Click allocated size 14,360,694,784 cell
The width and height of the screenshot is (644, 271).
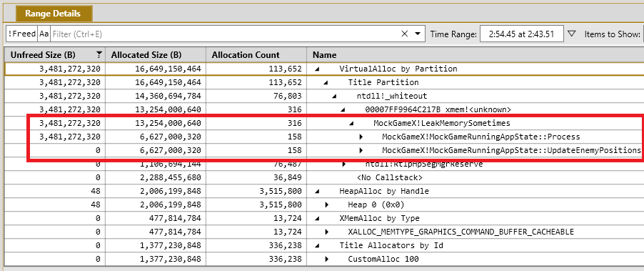156,96
